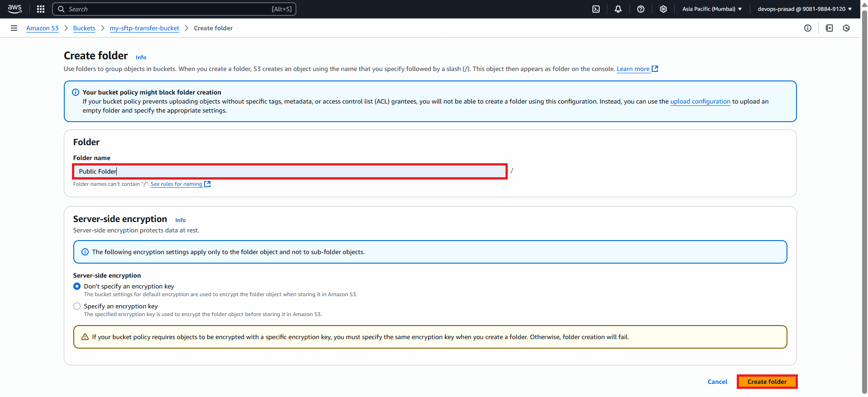Open the notifications bell

click(618, 9)
